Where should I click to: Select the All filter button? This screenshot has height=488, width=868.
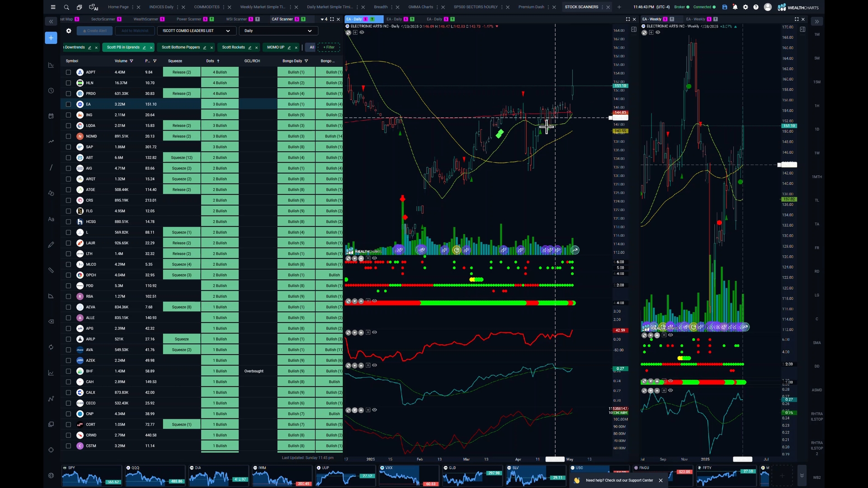(311, 47)
